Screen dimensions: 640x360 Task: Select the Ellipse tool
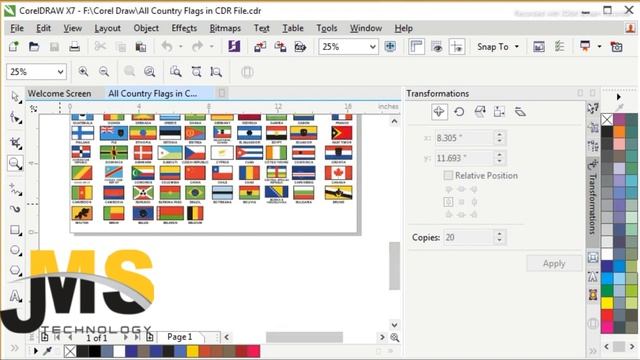coord(16,250)
